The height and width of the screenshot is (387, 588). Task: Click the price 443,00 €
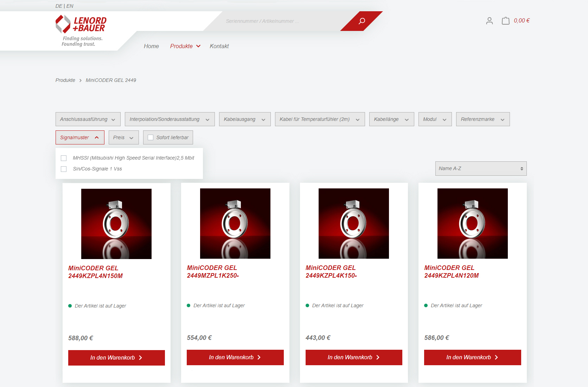tap(318, 338)
